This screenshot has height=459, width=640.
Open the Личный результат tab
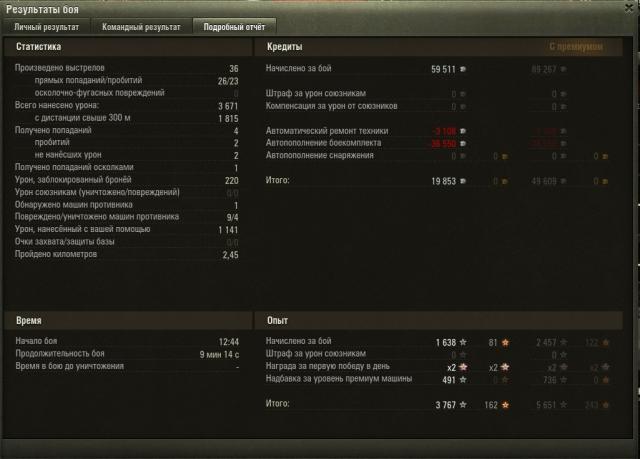[x=46, y=27]
